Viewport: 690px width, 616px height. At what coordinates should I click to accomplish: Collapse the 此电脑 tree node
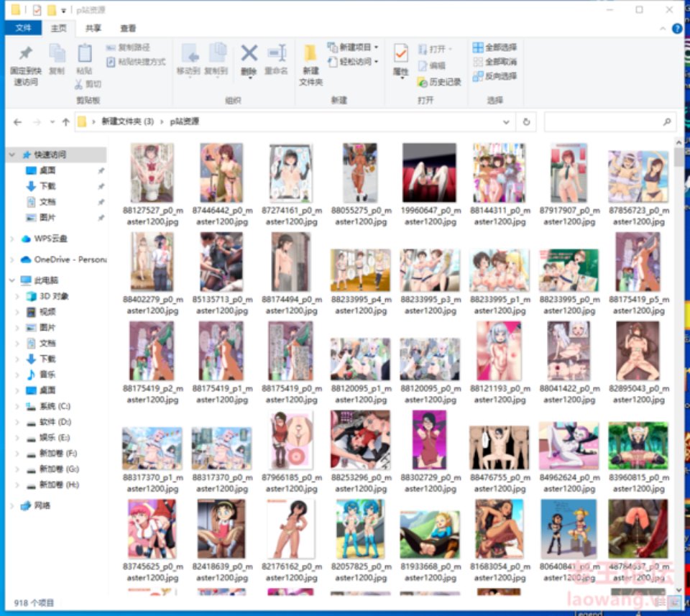pos(12,280)
